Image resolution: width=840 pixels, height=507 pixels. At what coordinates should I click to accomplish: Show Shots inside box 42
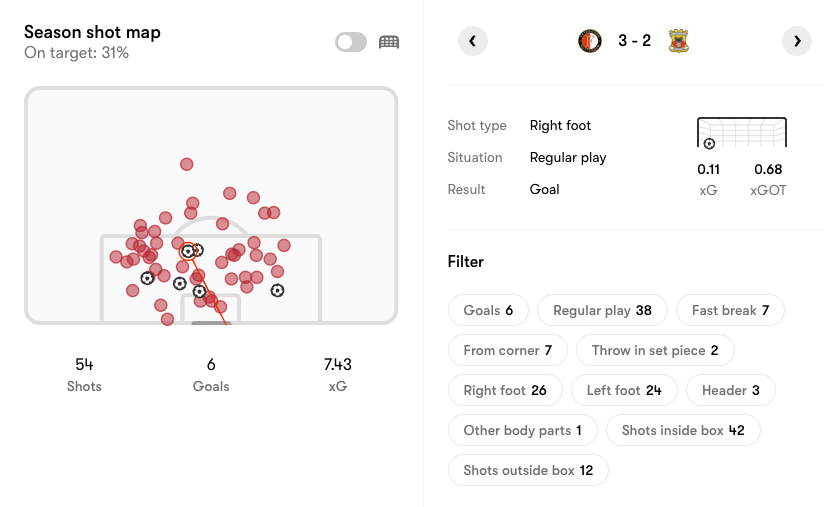(683, 430)
